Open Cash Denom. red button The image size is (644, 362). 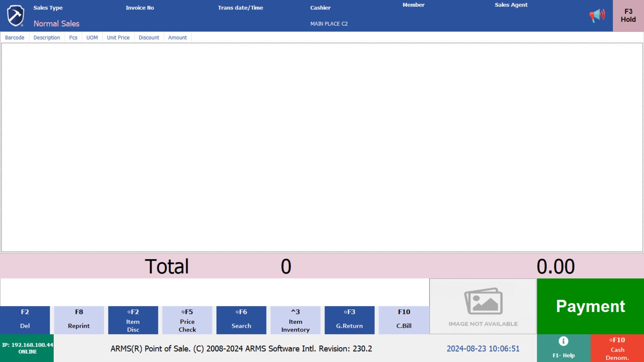(x=617, y=348)
